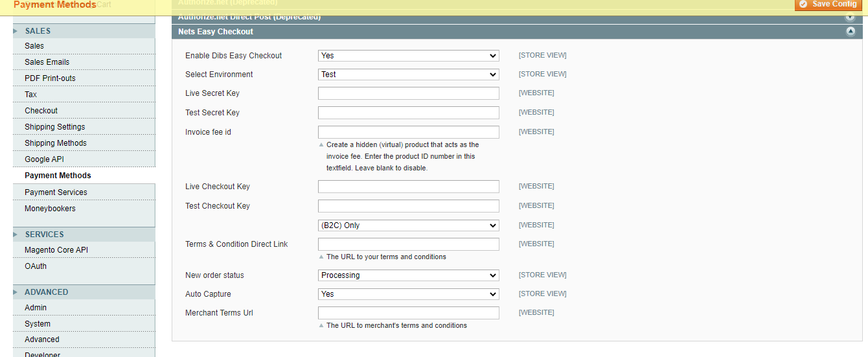868x357 pixels.
Task: Open the Auto Capture dropdown
Action: point(409,294)
